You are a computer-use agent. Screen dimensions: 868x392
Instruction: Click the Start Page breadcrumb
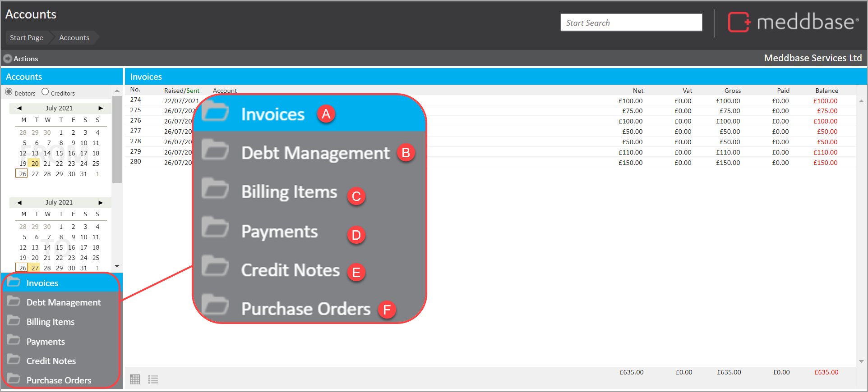pyautogui.click(x=27, y=38)
